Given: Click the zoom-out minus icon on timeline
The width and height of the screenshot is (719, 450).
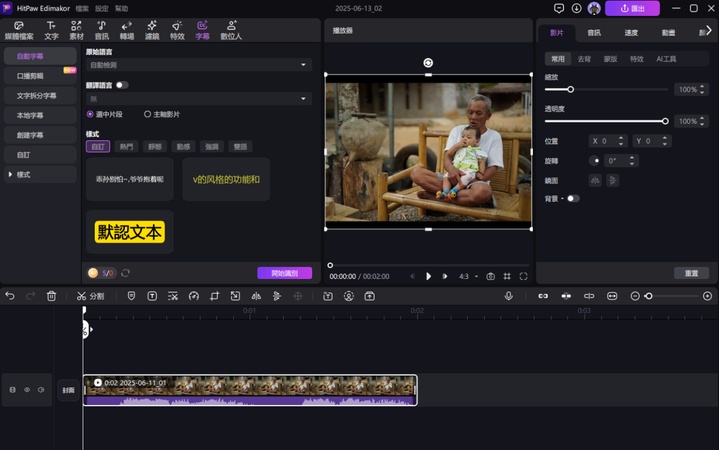Looking at the screenshot, I should [635, 296].
